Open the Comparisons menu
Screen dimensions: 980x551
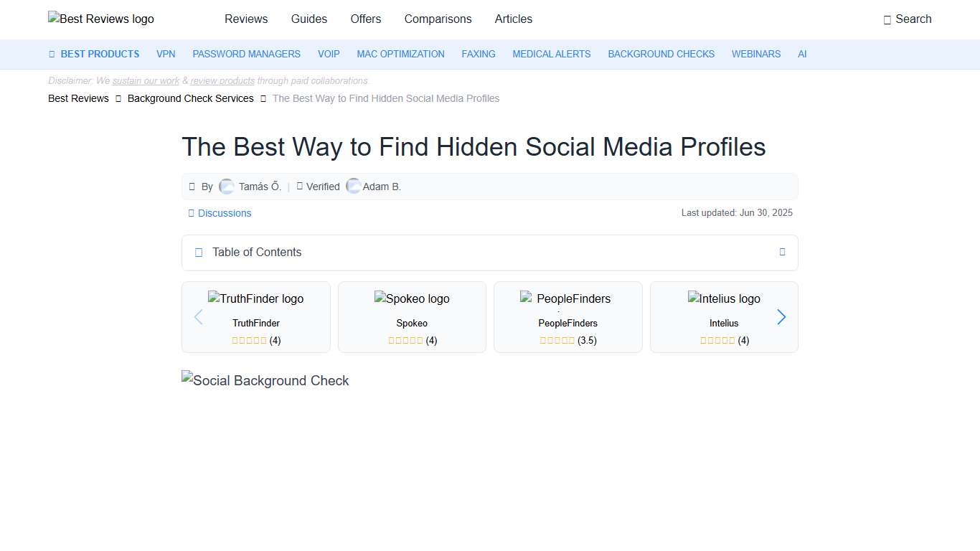(438, 19)
